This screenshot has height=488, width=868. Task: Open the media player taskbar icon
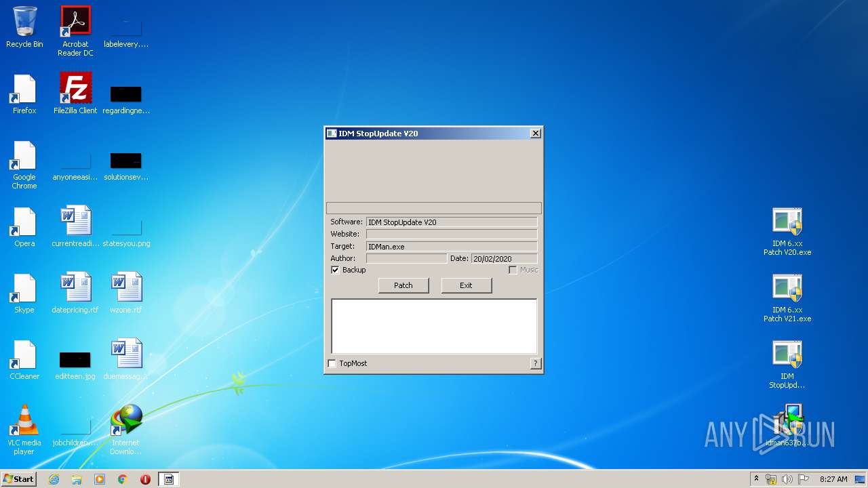100,479
